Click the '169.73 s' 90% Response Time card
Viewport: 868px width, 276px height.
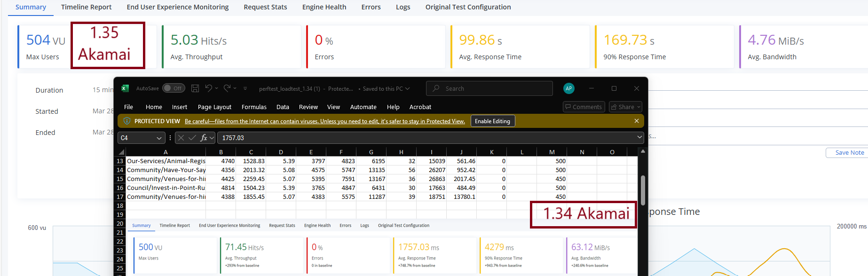click(664, 47)
